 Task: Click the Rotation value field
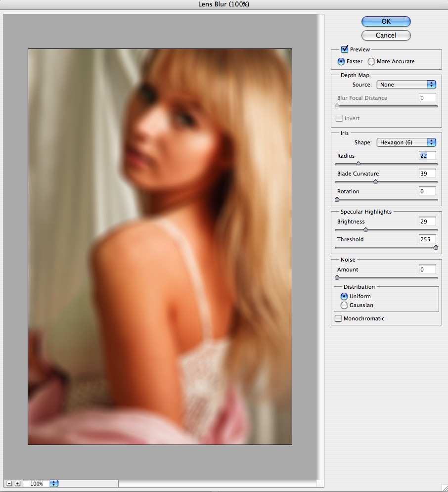427,191
